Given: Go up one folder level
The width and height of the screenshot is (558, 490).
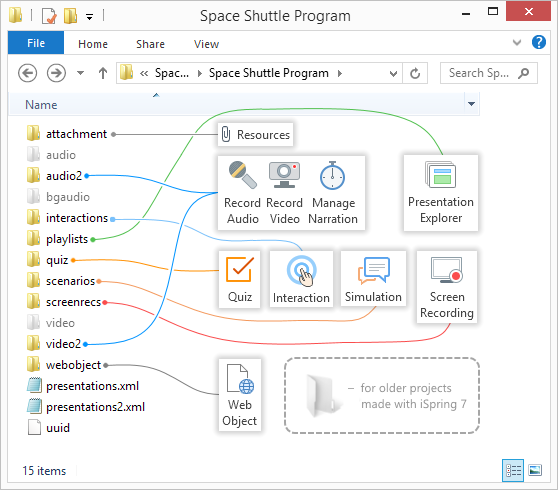Looking at the screenshot, I should coord(103,73).
